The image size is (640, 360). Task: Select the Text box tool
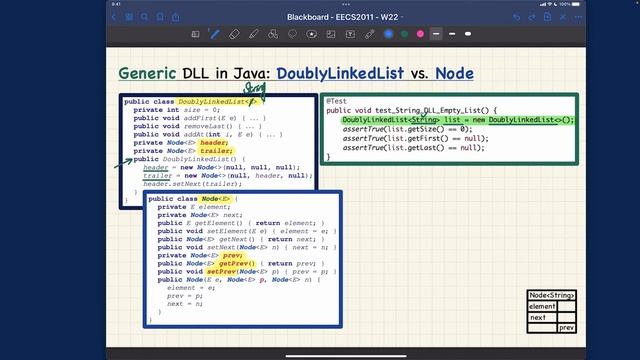(x=350, y=34)
